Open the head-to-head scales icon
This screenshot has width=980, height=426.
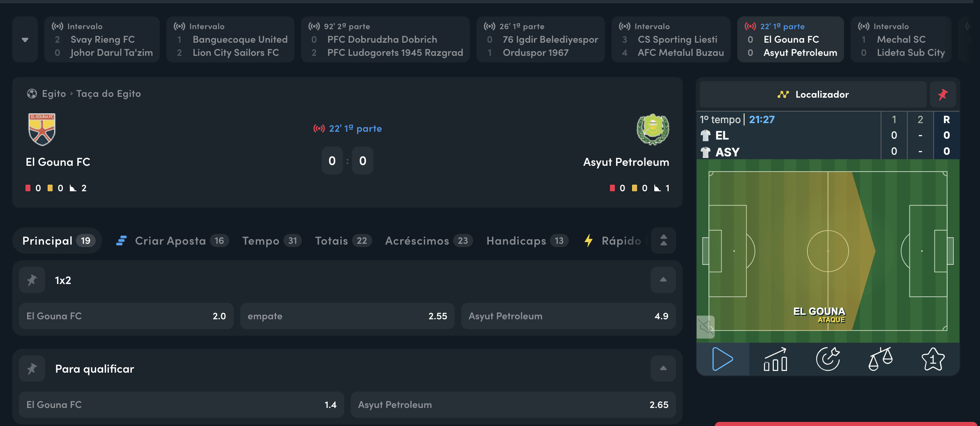click(880, 359)
